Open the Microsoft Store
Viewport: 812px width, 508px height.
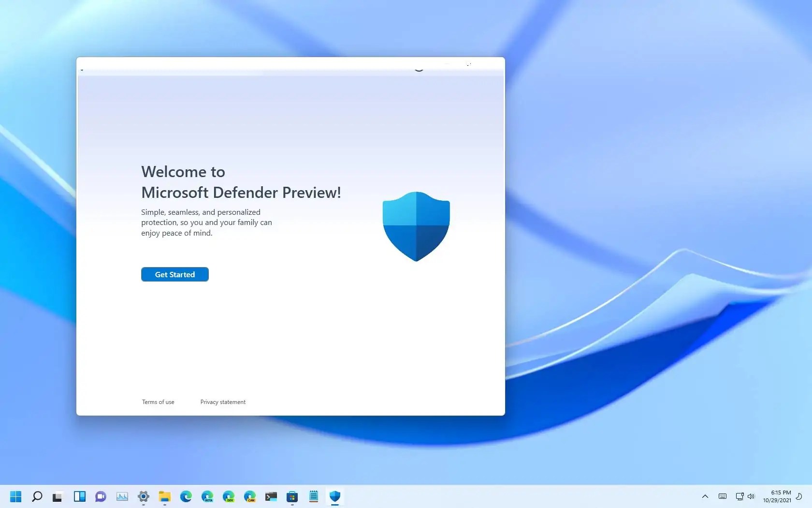tap(292, 496)
